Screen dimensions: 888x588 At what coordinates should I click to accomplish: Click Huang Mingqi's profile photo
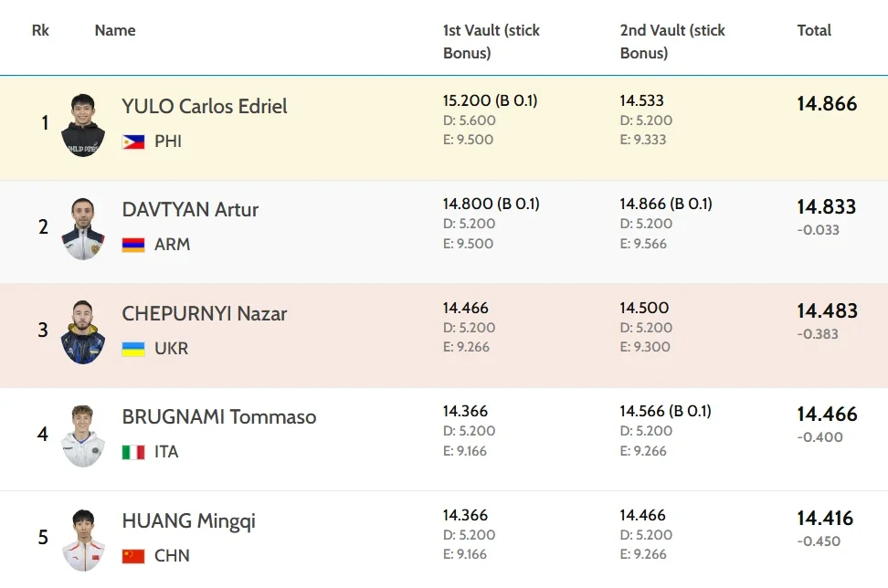[83, 540]
